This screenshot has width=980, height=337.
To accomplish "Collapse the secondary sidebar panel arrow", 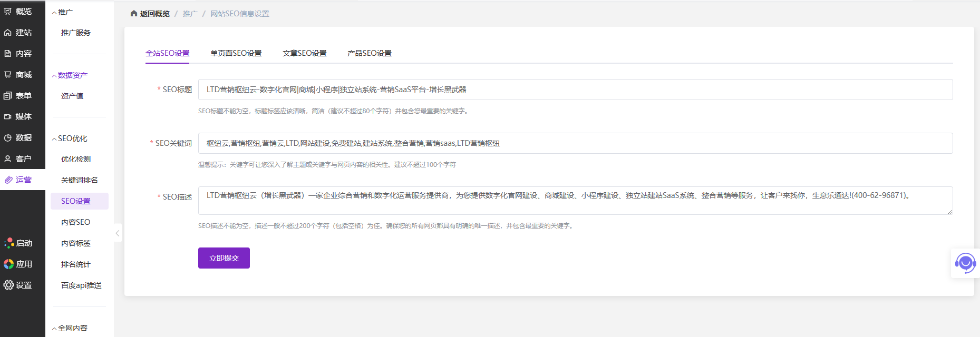I will (x=118, y=233).
